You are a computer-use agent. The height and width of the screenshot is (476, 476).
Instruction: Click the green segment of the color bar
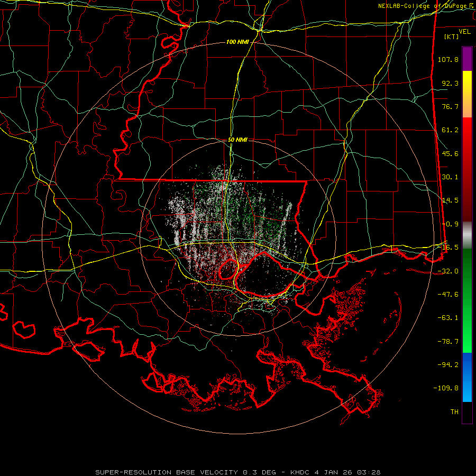tap(467, 300)
